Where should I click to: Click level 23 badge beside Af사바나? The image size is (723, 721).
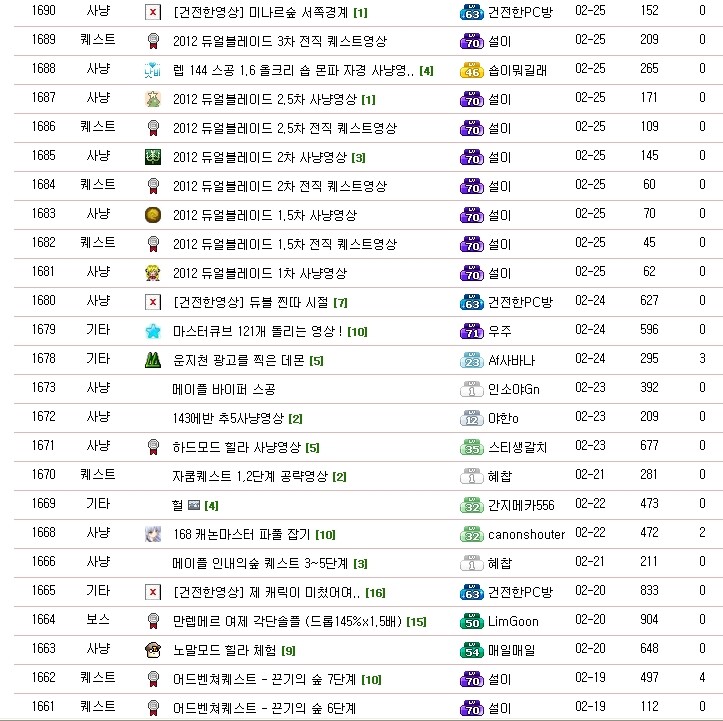pyautogui.click(x=472, y=360)
